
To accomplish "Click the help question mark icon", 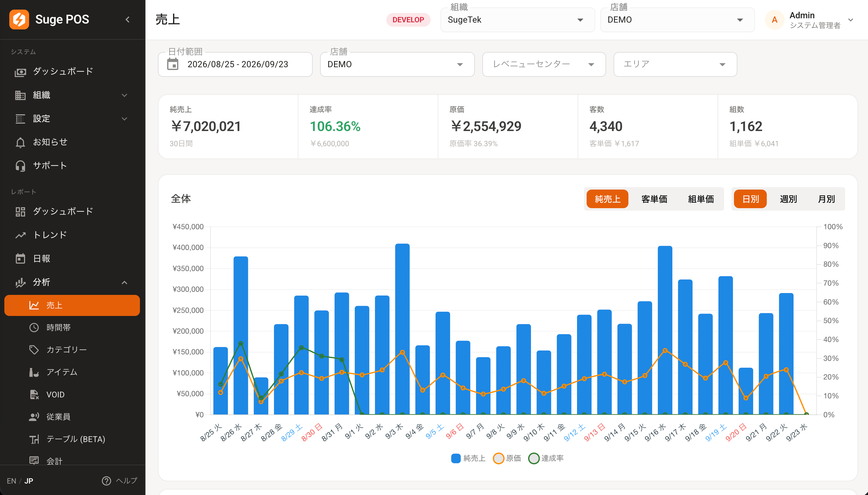I will tap(106, 481).
